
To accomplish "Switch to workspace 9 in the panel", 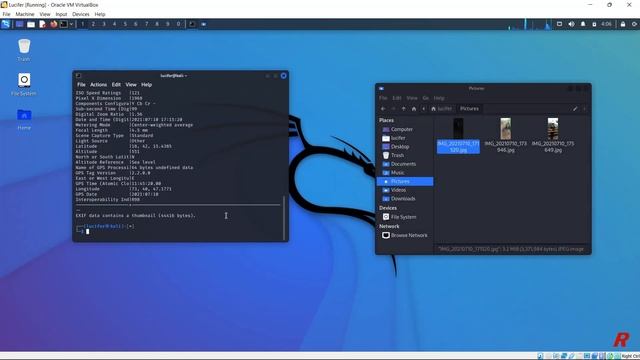I will click(x=168, y=24).
